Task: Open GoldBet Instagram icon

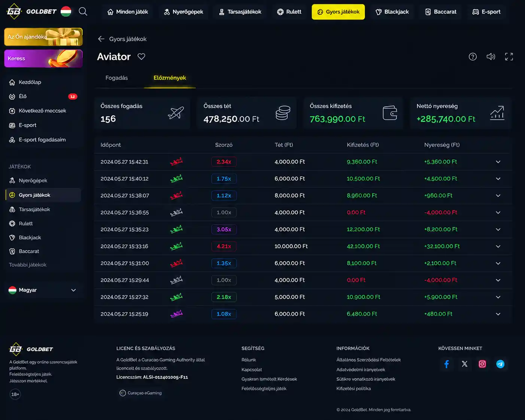Action: pyautogui.click(x=482, y=364)
